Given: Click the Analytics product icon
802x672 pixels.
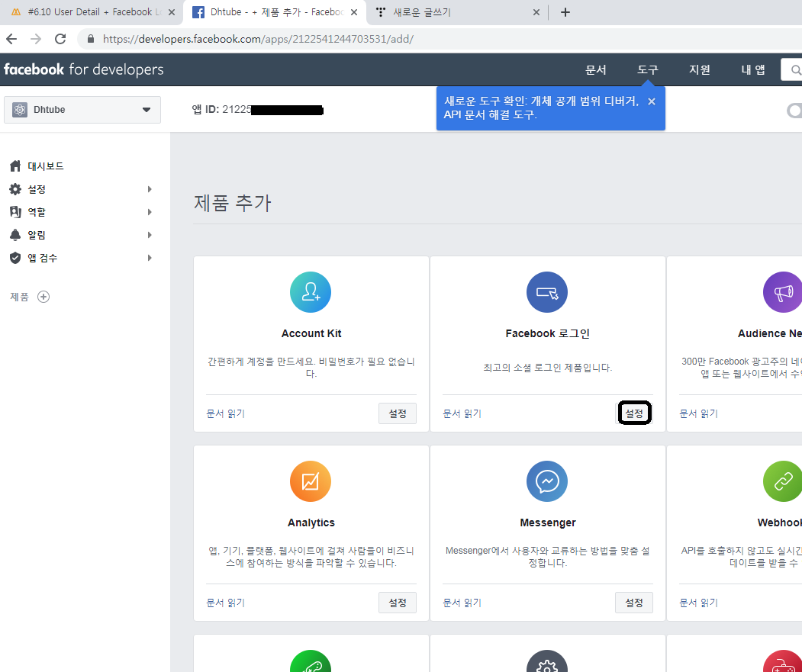Looking at the screenshot, I should click(x=311, y=481).
